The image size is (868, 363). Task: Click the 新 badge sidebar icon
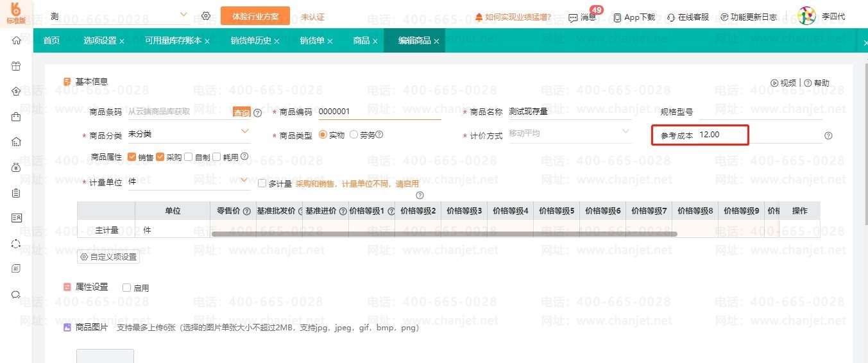[16, 269]
